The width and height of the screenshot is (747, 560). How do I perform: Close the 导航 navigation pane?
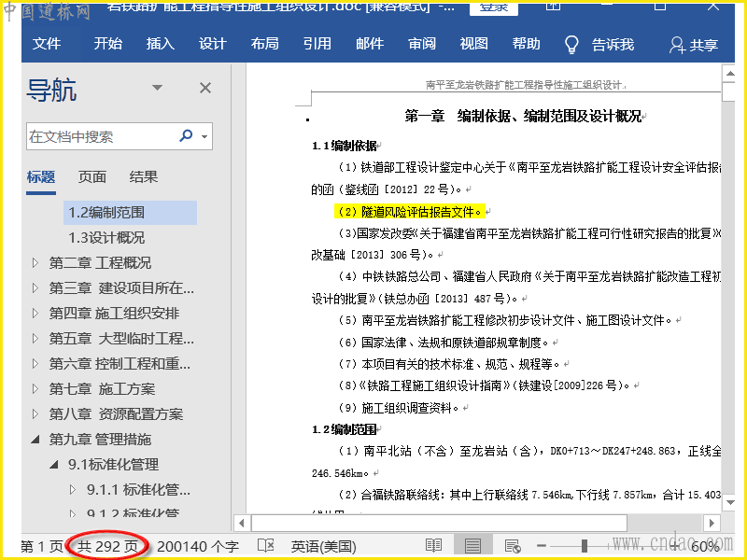tap(205, 88)
